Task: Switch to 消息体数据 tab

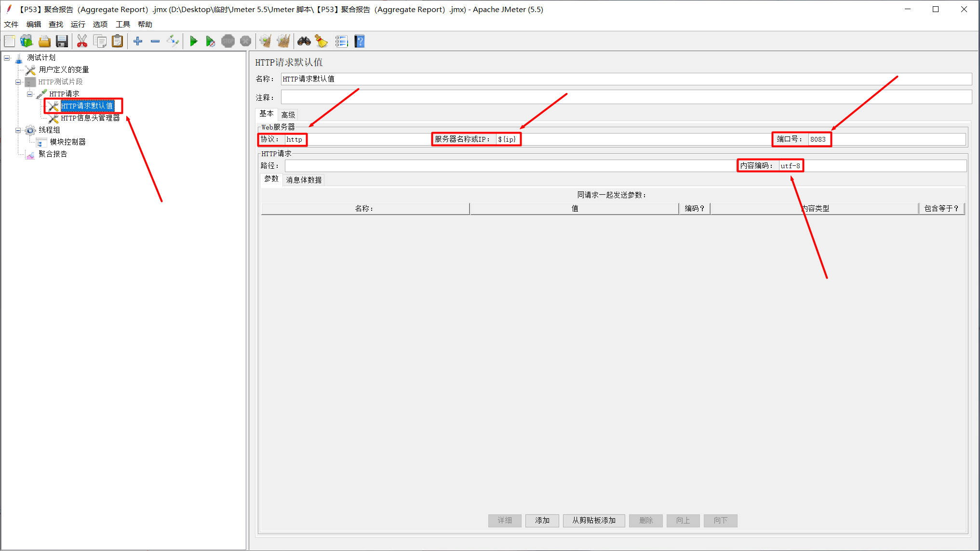Action: pos(304,180)
